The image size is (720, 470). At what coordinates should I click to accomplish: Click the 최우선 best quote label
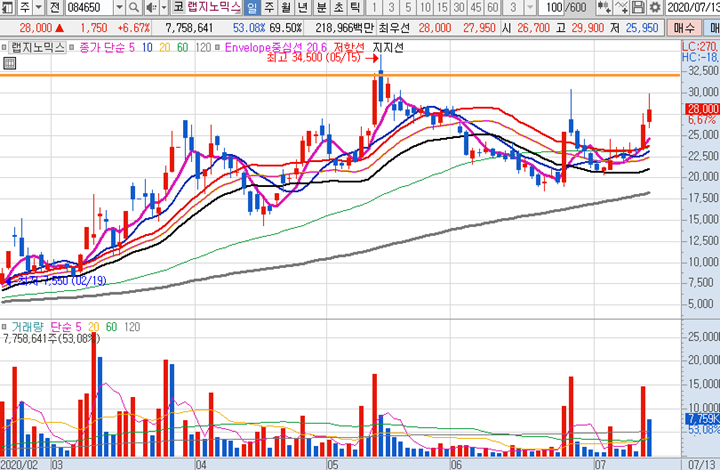click(x=394, y=28)
